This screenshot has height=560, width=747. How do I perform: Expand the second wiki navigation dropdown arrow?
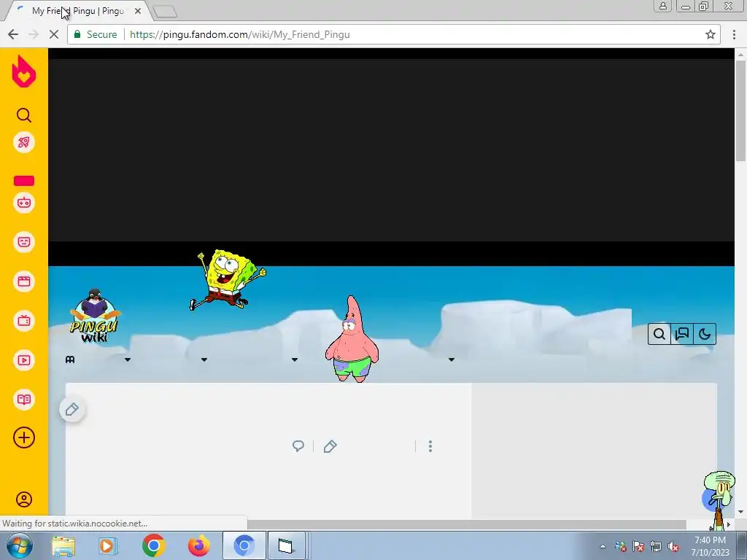coord(204,359)
